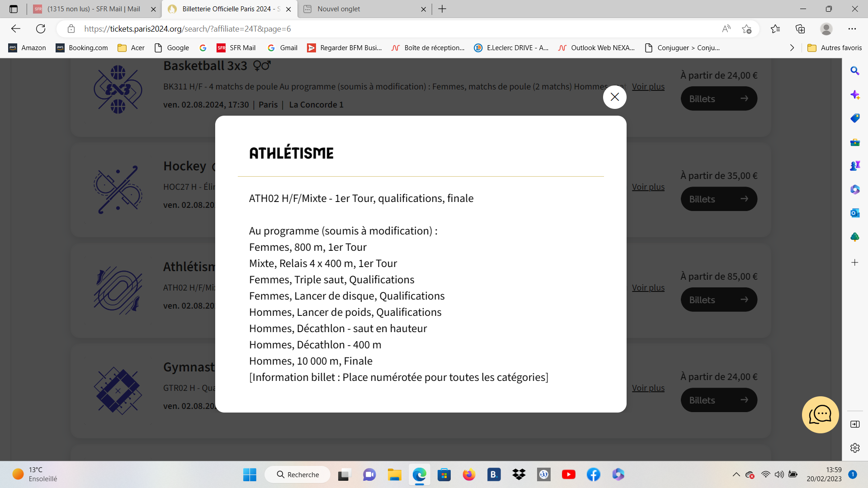Open Edge sidebar search icon
This screenshot has height=488, width=868.
click(x=854, y=71)
